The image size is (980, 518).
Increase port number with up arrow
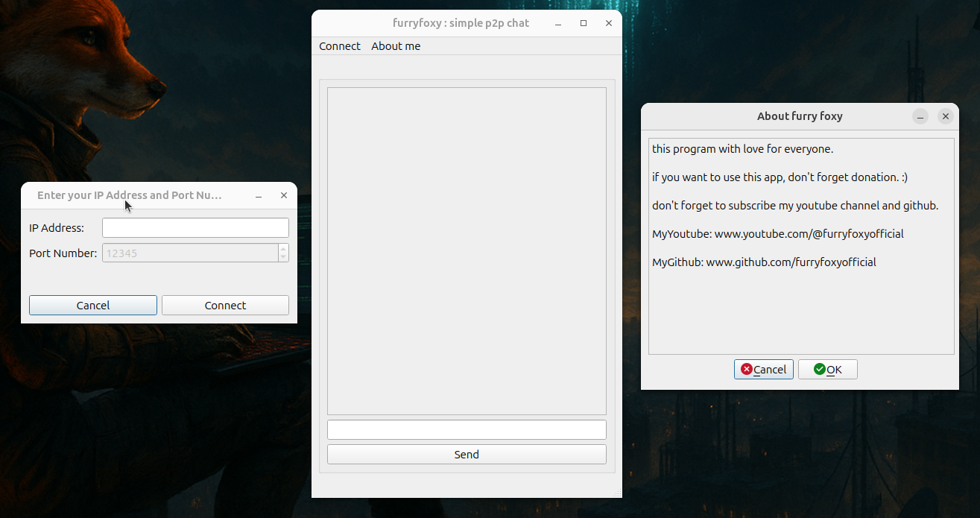tap(283, 249)
